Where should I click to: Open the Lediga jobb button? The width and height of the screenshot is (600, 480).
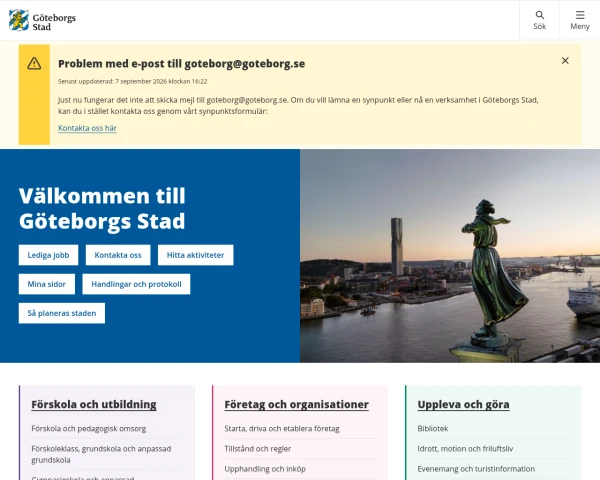48,255
